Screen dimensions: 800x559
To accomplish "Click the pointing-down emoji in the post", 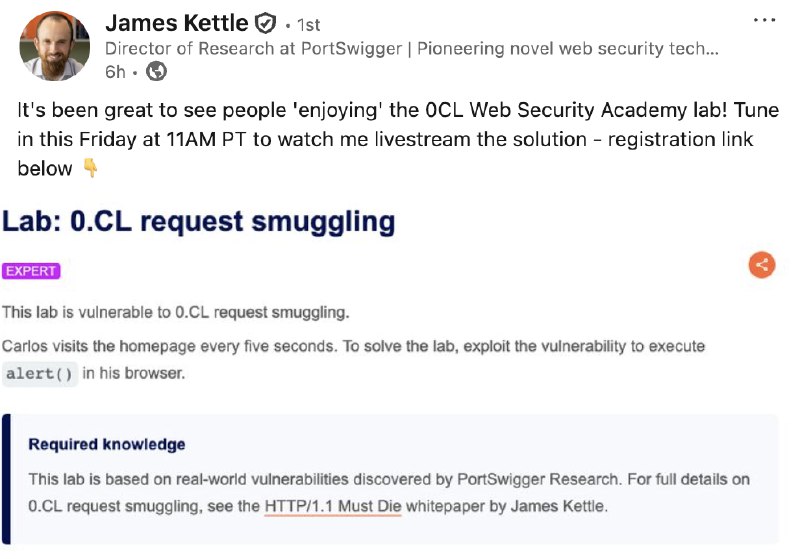I will (90, 169).
